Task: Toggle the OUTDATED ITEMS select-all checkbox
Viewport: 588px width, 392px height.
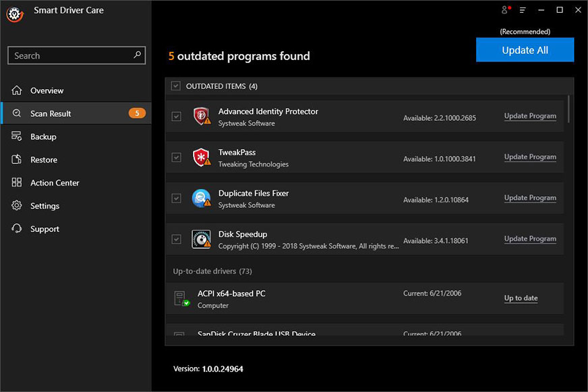Action: [176, 86]
